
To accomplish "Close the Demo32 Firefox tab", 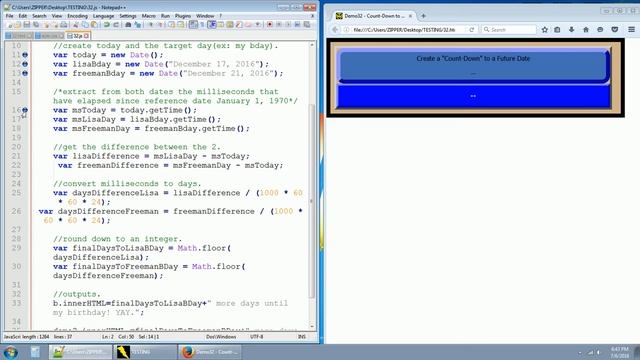I will tap(410, 16).
